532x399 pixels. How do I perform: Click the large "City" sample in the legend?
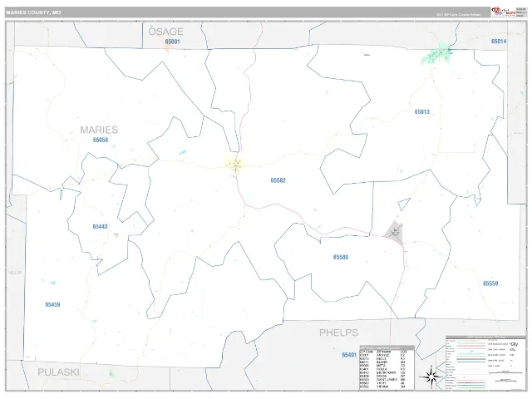click(x=514, y=344)
